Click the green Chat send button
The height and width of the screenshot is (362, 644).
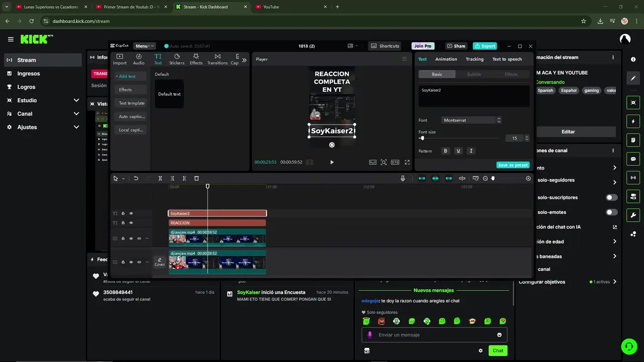point(498,350)
